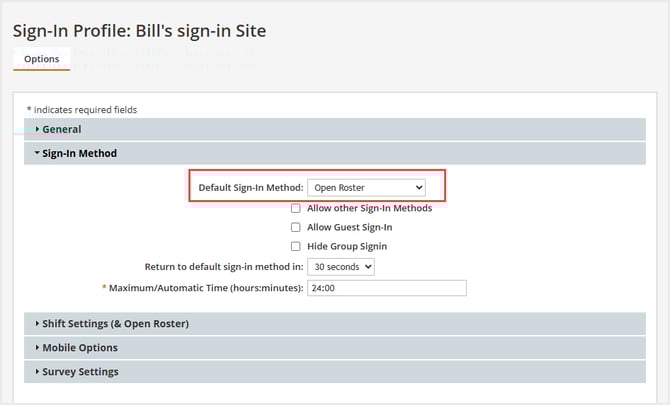Click the Allow Guest Sign-In label text
The width and height of the screenshot is (670, 405).
tap(349, 227)
